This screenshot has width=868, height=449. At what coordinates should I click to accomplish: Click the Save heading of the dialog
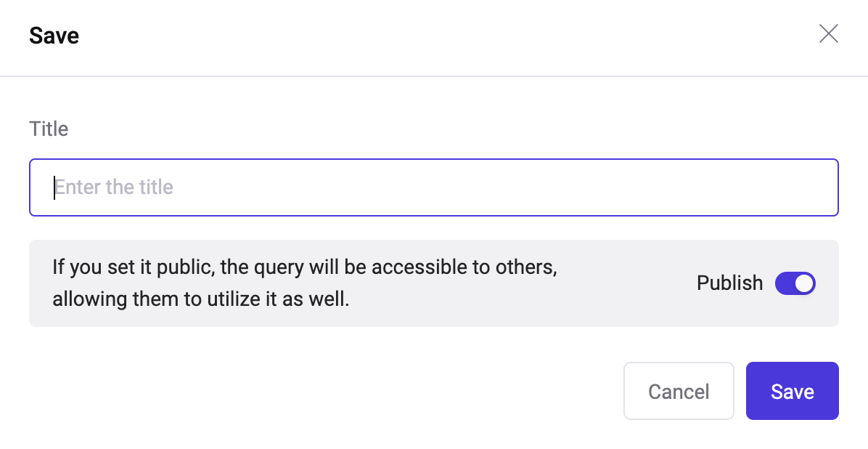54,36
